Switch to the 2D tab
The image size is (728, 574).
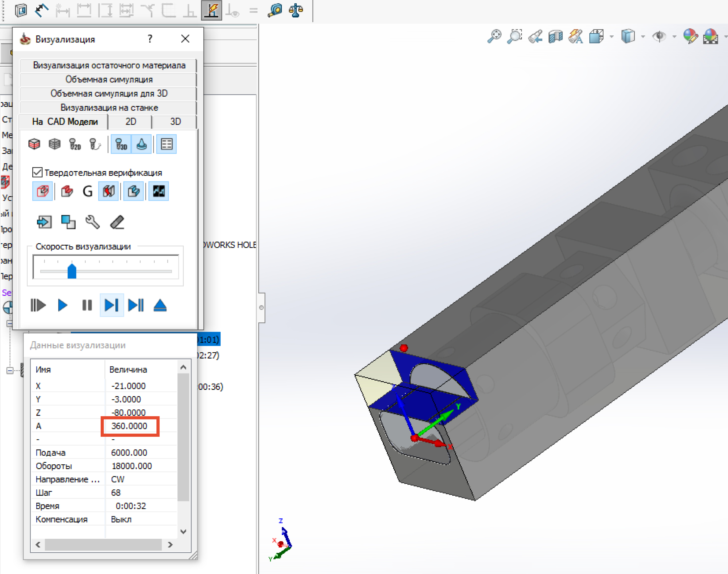[x=131, y=122]
